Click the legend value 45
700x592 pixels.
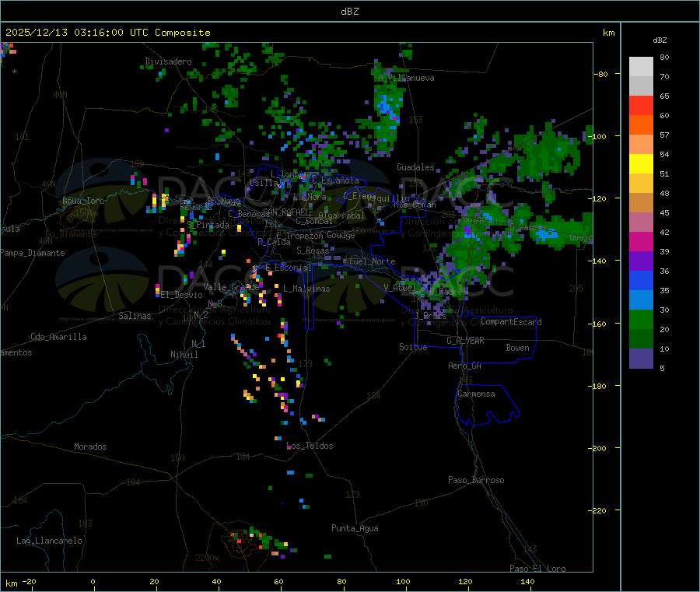[x=664, y=212]
